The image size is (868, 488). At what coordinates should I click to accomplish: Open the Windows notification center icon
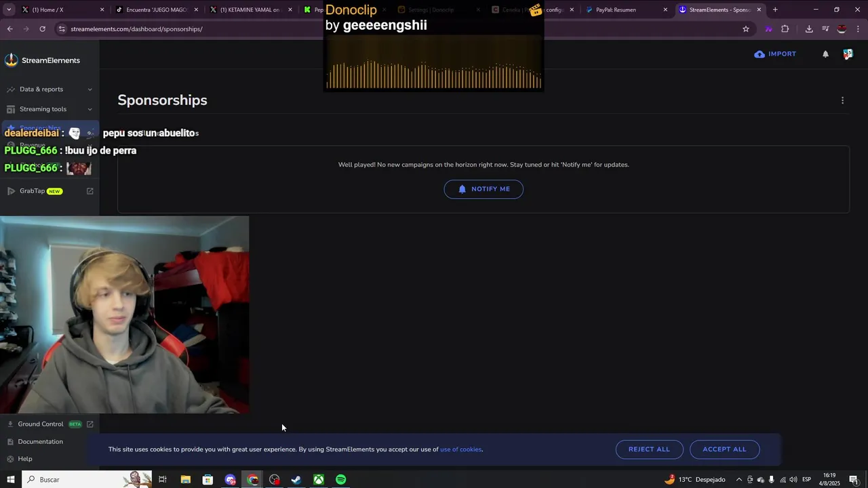pyautogui.click(x=853, y=480)
